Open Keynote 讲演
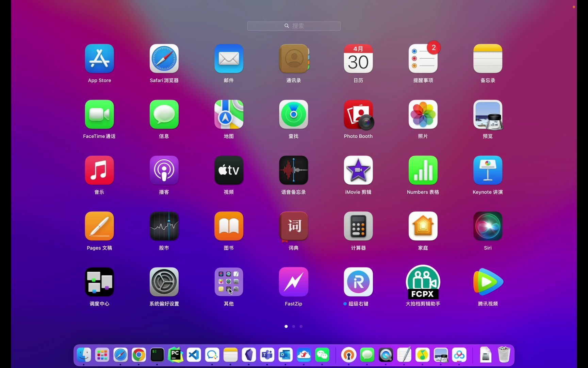The width and height of the screenshot is (588, 368). click(x=488, y=170)
